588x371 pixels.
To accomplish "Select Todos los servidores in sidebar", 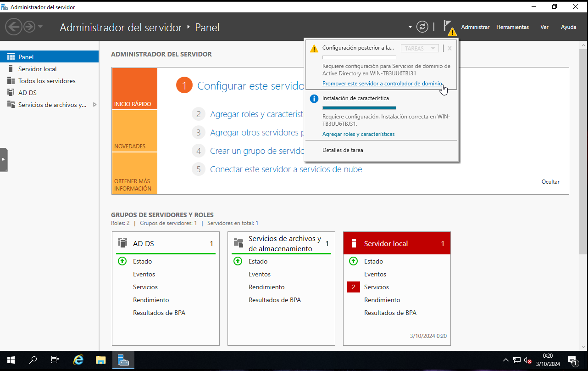I will 50,81.
